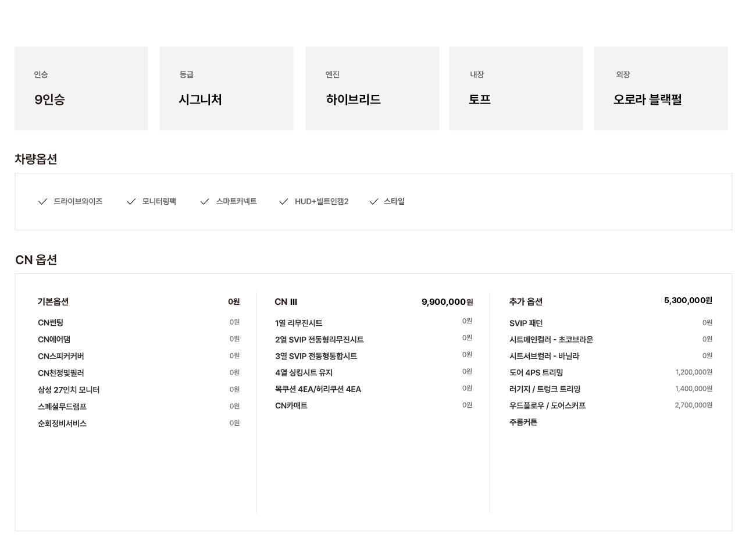The width and height of the screenshot is (756, 555).
Task: Select the 시그니처 grade card
Action: click(x=227, y=88)
